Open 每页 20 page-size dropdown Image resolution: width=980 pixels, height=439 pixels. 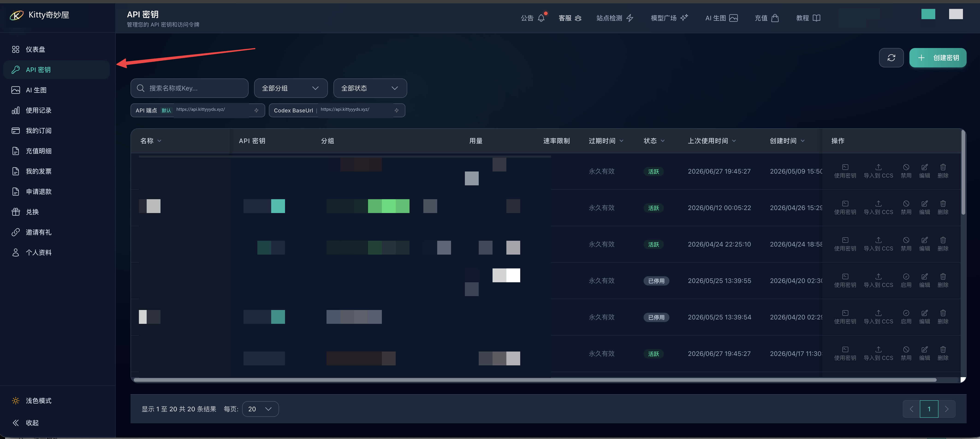pyautogui.click(x=260, y=409)
